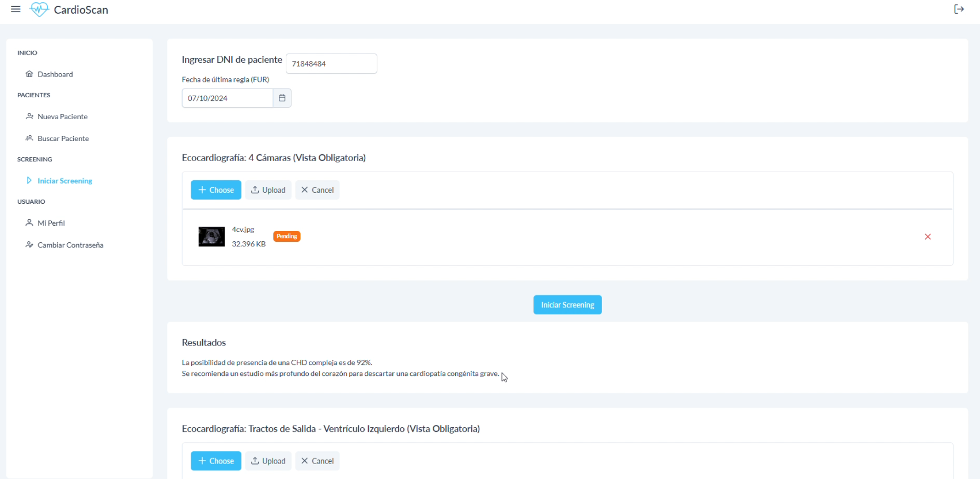Click Upload in Tractos de Salida section
The image size is (980, 479).
tap(268, 461)
